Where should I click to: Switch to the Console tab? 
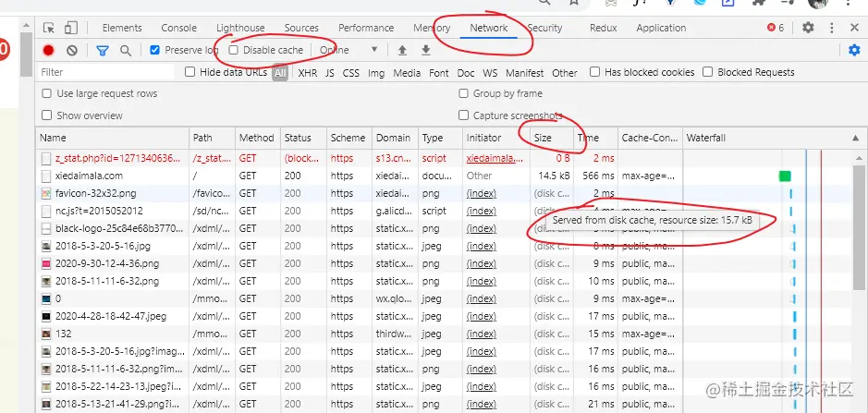178,28
